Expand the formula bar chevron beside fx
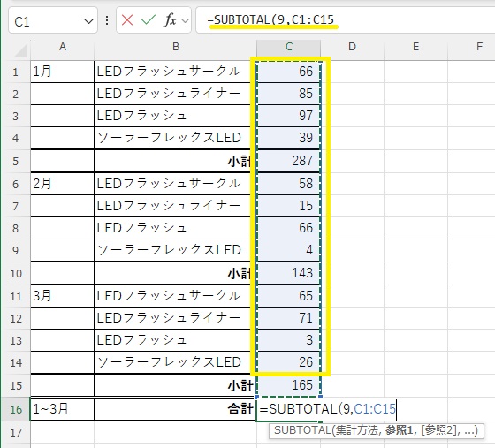The height and width of the screenshot is (448, 495). click(x=185, y=21)
